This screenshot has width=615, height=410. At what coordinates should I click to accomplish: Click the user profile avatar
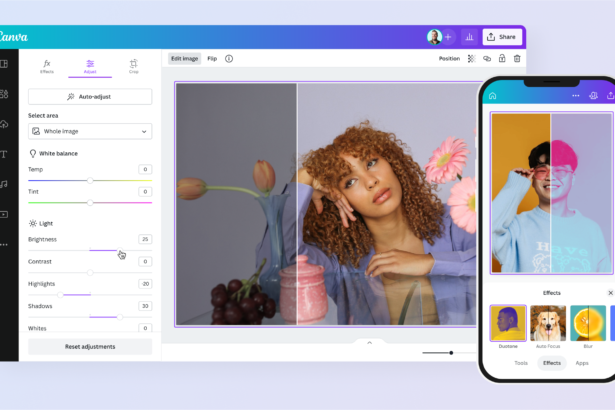click(434, 37)
